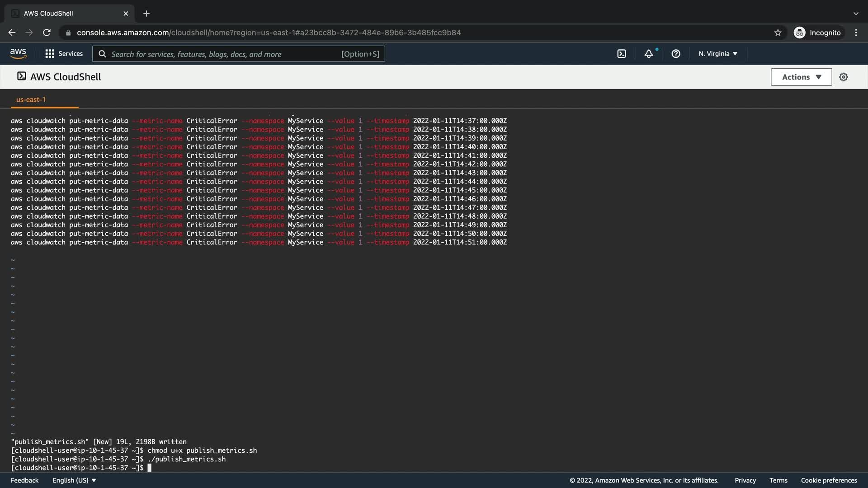Select the us-east-1 terminal tab
This screenshot has height=488, width=868.
point(31,99)
